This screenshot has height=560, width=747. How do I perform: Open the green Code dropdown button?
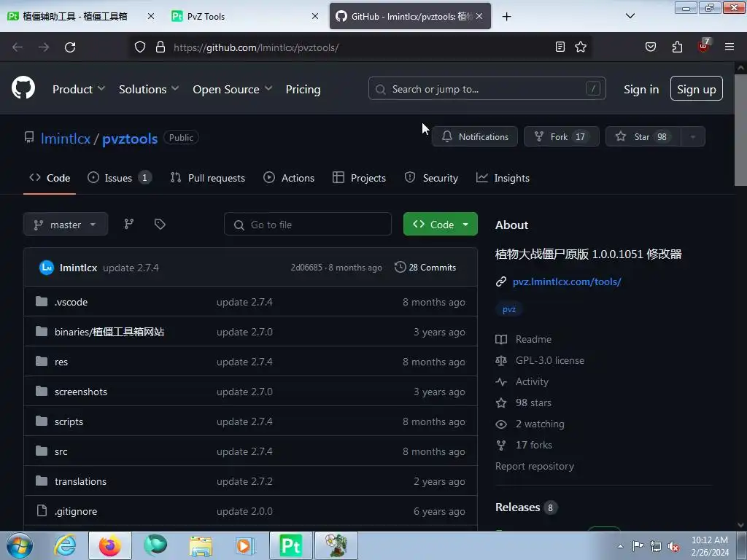point(440,225)
